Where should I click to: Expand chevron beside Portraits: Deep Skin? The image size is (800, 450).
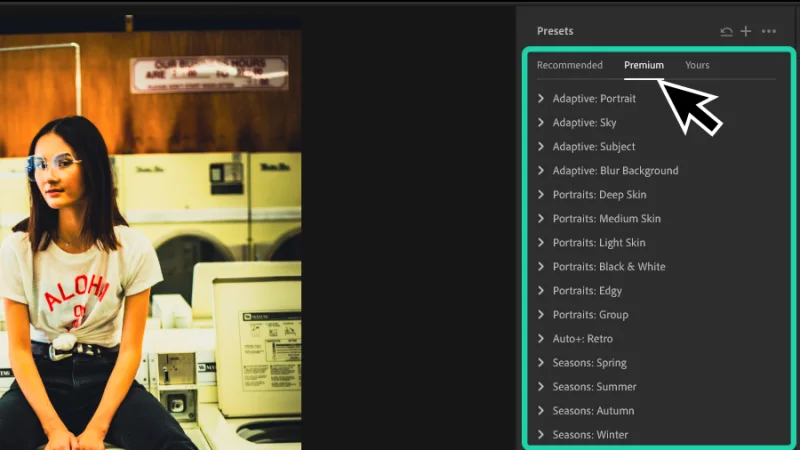coord(541,194)
